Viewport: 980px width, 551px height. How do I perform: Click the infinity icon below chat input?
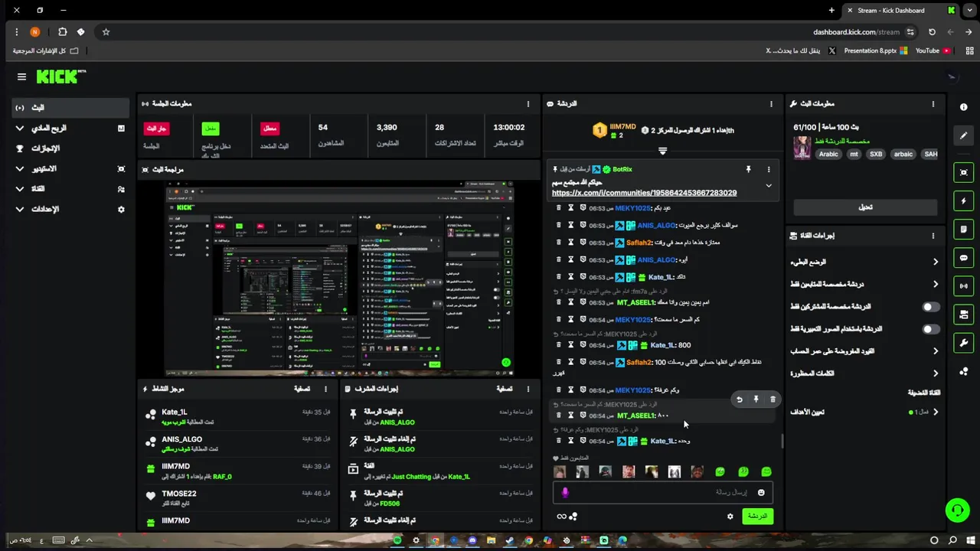click(561, 517)
